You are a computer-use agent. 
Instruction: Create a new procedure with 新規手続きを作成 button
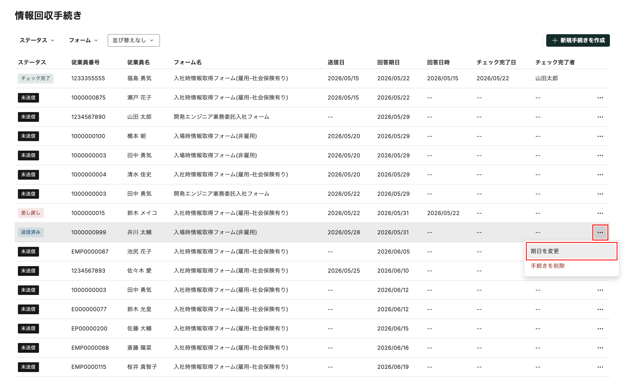578,40
